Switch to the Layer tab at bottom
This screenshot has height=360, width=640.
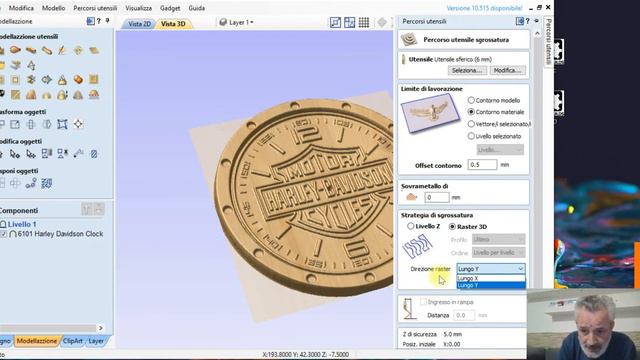tap(96, 341)
